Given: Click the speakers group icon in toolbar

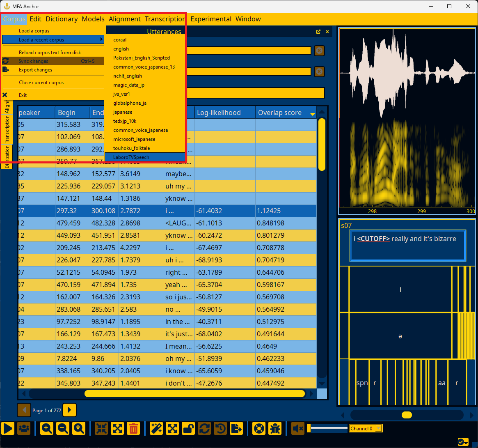Looking at the screenshot, I should [24, 428].
